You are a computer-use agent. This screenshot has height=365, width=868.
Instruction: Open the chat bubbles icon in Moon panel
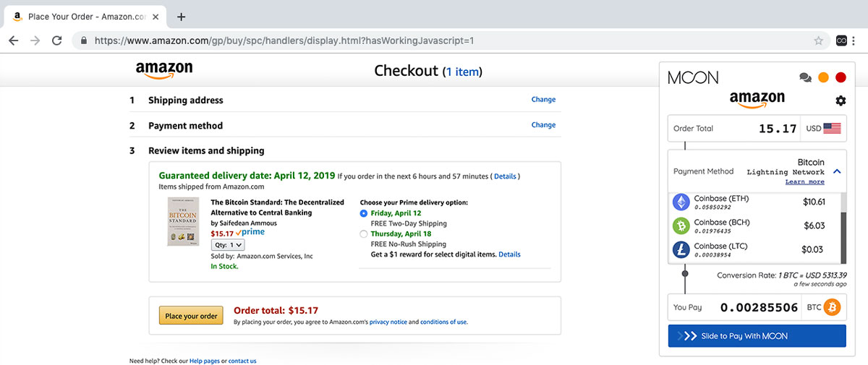(805, 77)
